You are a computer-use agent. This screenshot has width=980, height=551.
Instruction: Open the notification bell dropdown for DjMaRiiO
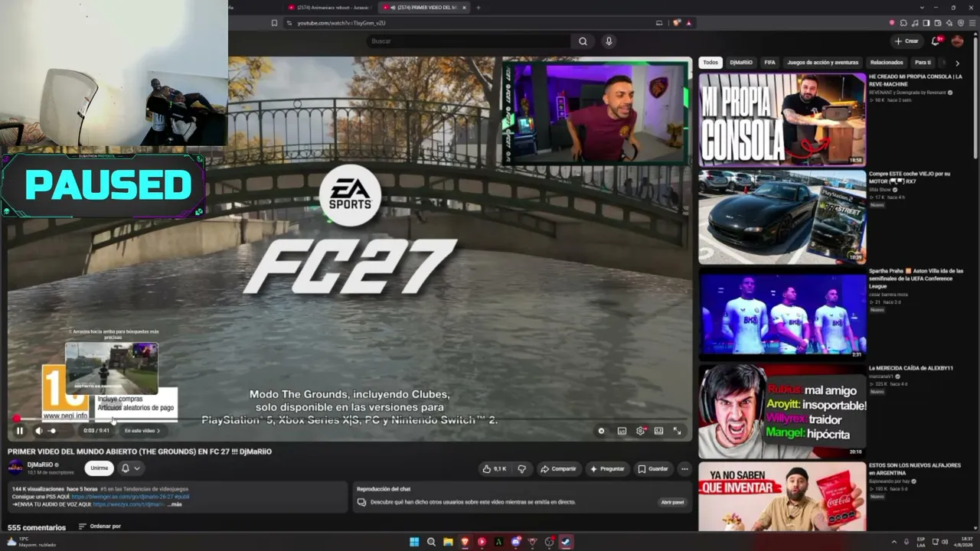point(131,468)
